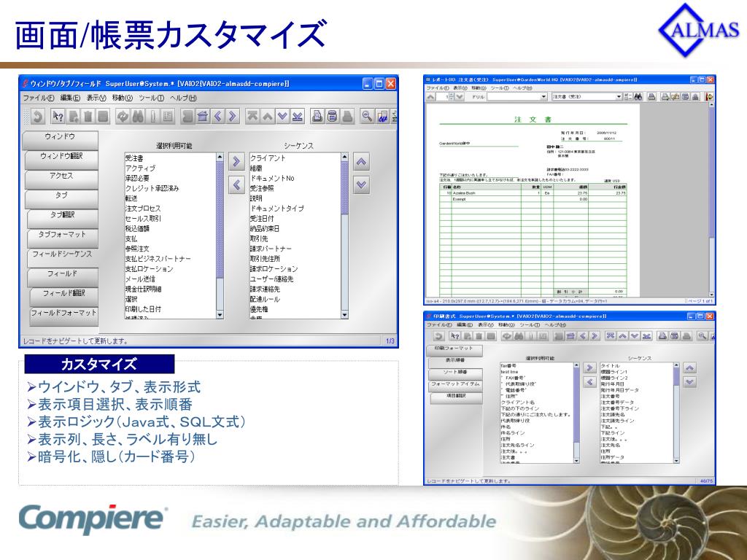Click the home icon in the 印刷書式 toolbar
Viewport: 747px width, 560px height.
[x=570, y=336]
